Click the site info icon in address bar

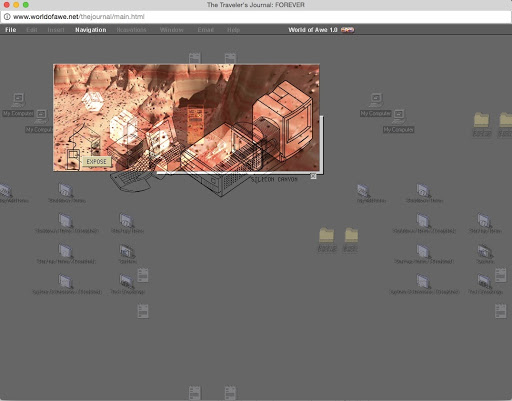coord(7,17)
